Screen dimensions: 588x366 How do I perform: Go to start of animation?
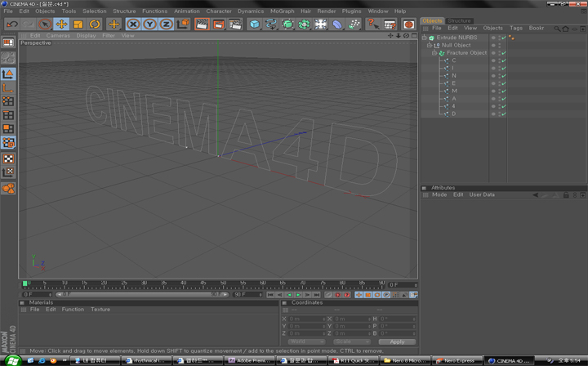[270, 295]
